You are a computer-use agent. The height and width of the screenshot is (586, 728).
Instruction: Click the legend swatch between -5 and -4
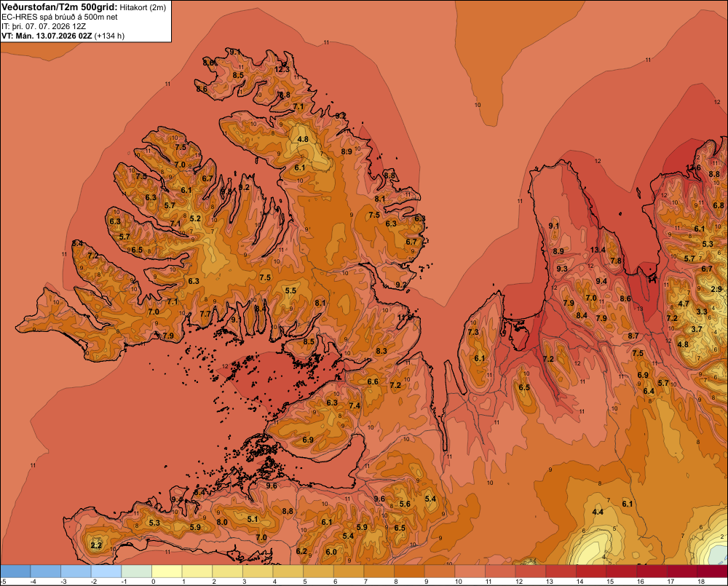[15, 571]
